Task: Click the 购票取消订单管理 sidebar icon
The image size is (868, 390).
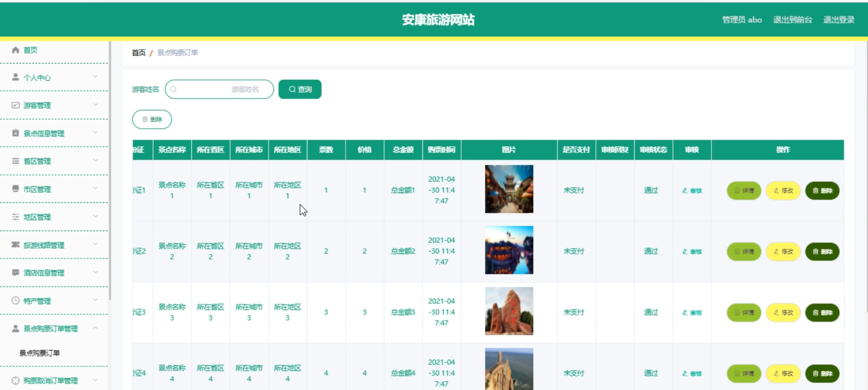Action: pyautogui.click(x=16, y=380)
